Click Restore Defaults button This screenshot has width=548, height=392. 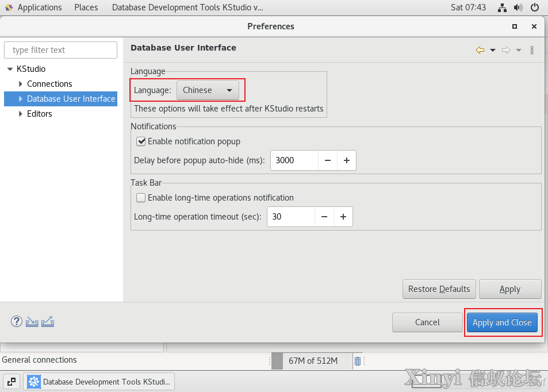tap(439, 289)
